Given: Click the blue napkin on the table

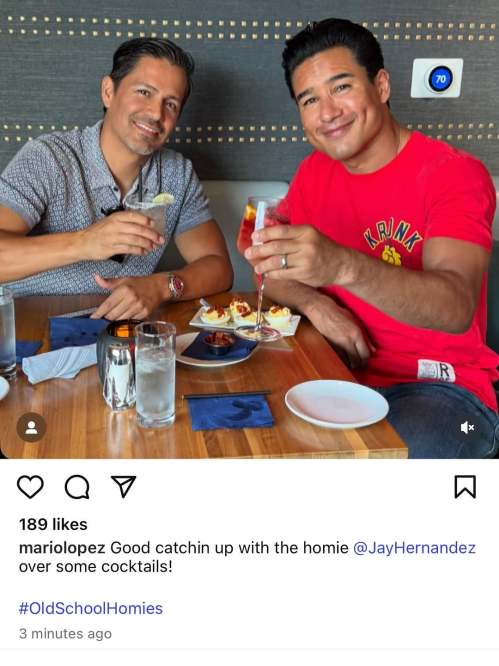Looking at the screenshot, I should pos(230,412).
